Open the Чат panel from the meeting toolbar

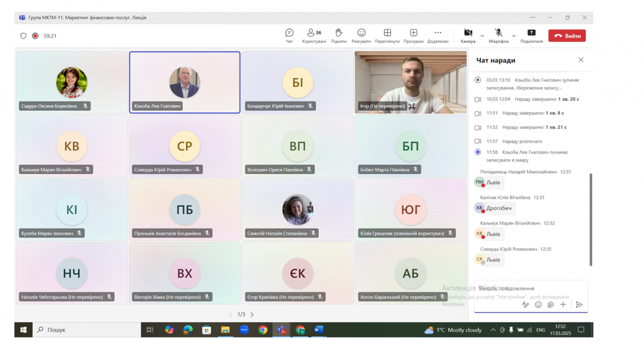tap(289, 35)
